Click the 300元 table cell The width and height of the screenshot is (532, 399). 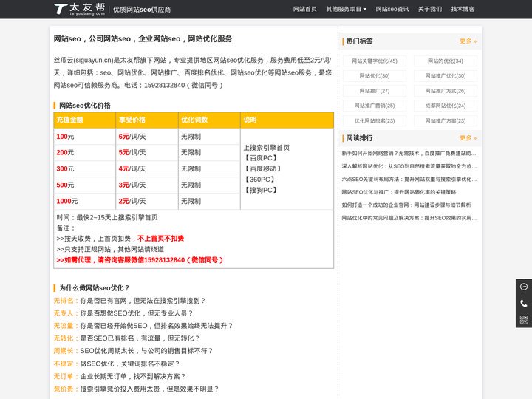[x=84, y=169]
